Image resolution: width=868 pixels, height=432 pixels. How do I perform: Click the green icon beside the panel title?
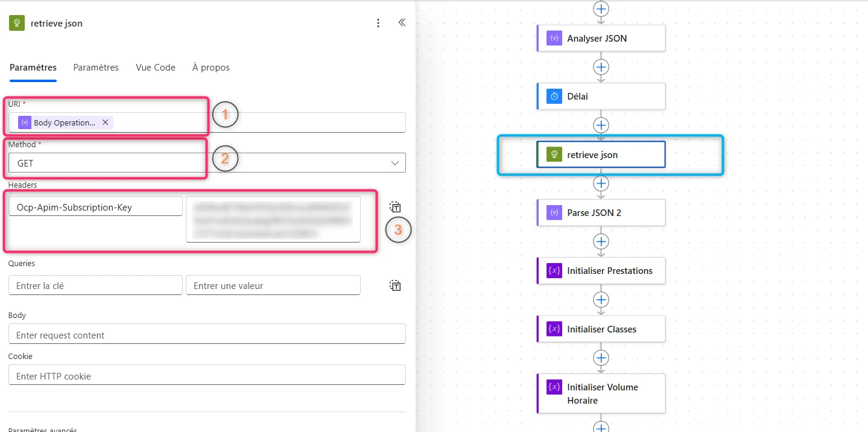(17, 23)
